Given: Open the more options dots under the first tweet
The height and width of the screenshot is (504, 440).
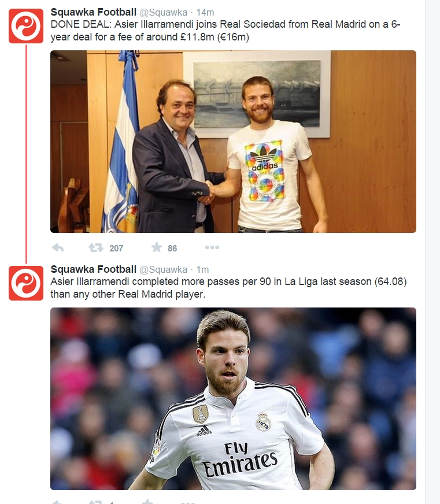Looking at the screenshot, I should point(212,247).
